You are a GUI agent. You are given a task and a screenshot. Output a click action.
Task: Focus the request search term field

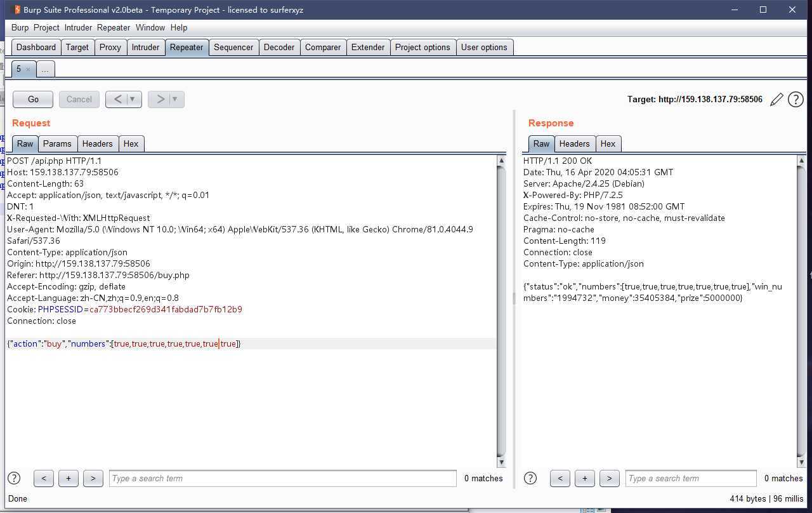point(282,478)
